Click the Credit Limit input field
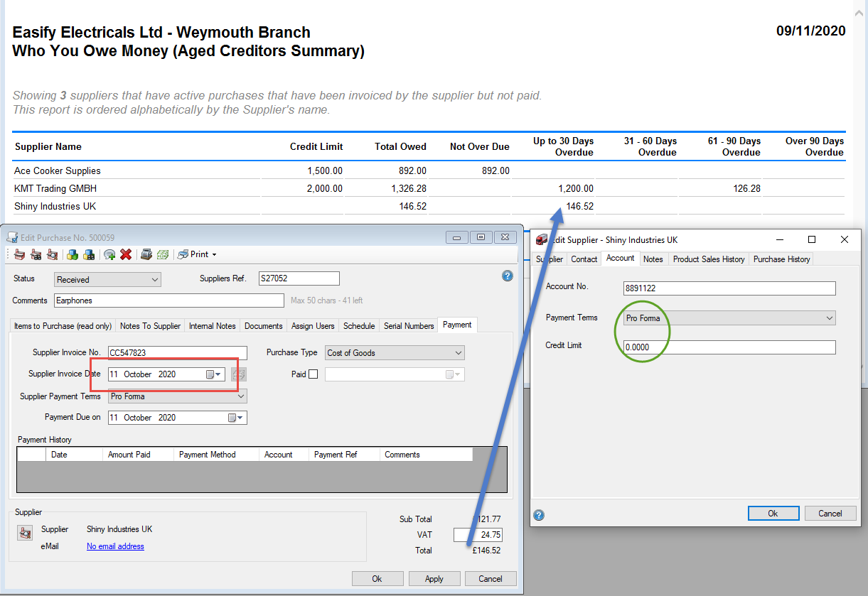The width and height of the screenshot is (868, 596). point(729,347)
